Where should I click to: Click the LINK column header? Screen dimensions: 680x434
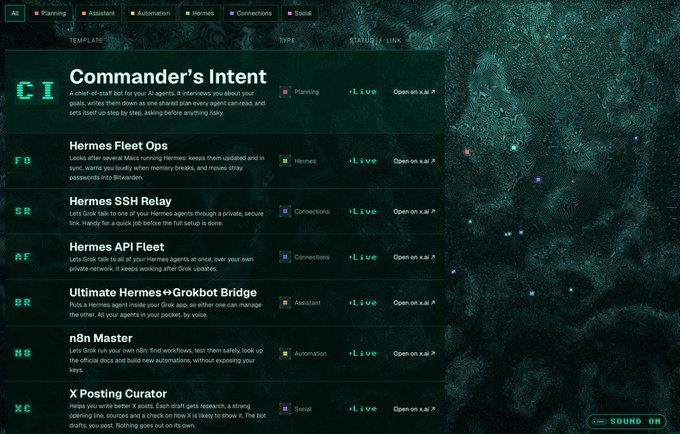pos(393,40)
